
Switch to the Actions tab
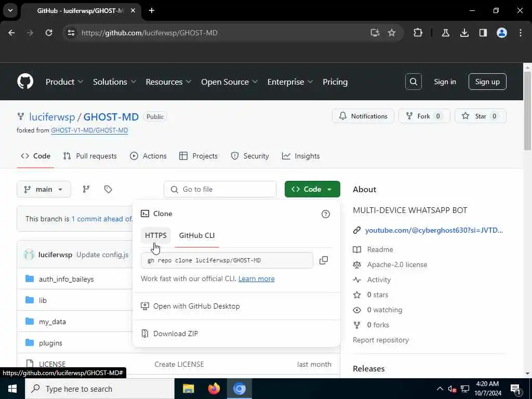tap(148, 156)
